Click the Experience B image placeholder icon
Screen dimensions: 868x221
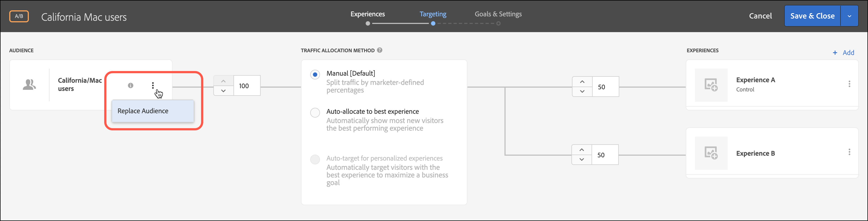pyautogui.click(x=711, y=153)
